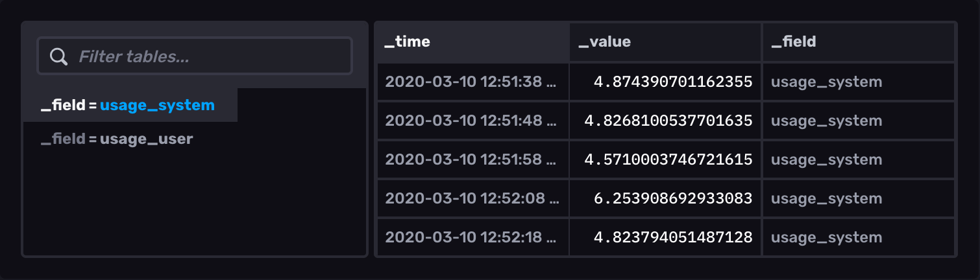Click timestamp 2020-03-10 12:51:38 cell

[x=472, y=82]
